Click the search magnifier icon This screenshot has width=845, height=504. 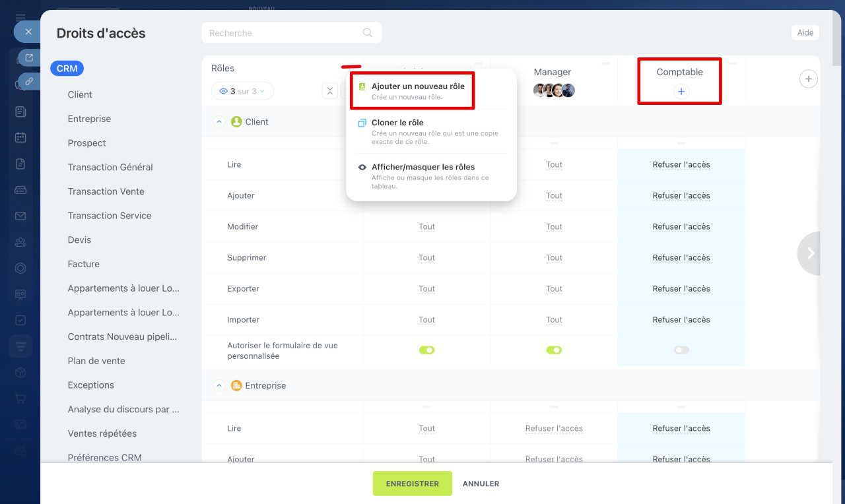click(x=368, y=33)
